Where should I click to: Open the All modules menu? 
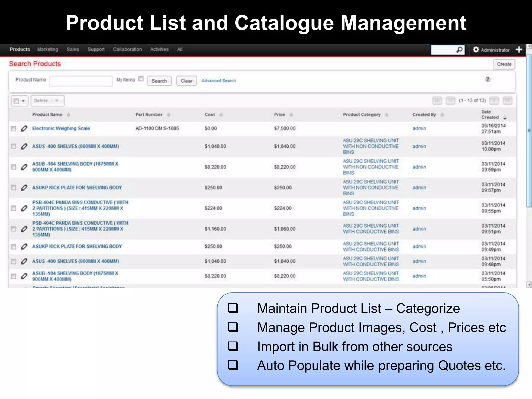[x=180, y=49]
